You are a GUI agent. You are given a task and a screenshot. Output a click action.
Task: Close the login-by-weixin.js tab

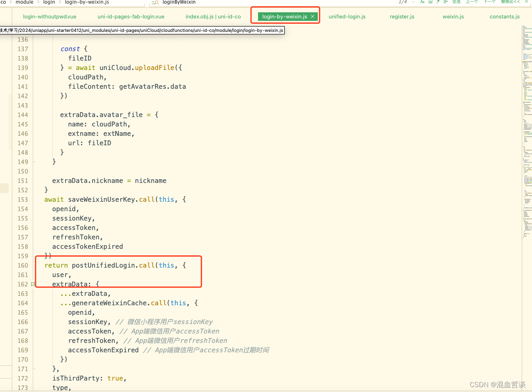(312, 16)
